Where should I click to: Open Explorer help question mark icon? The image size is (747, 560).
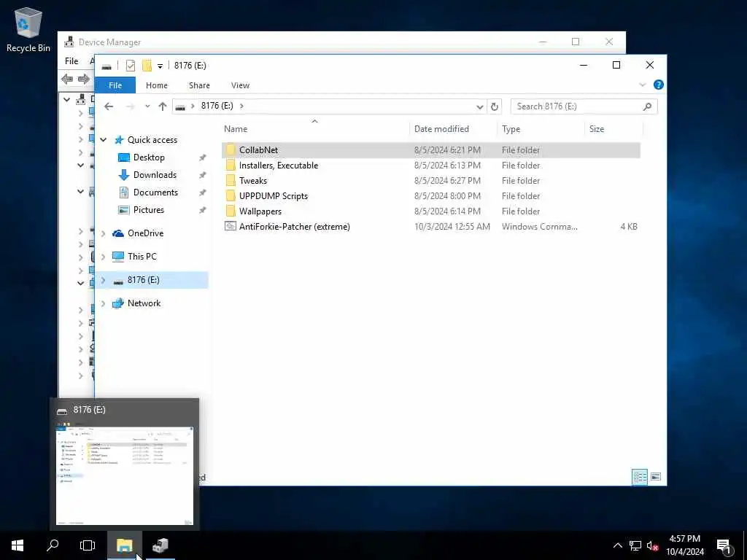pyautogui.click(x=659, y=85)
